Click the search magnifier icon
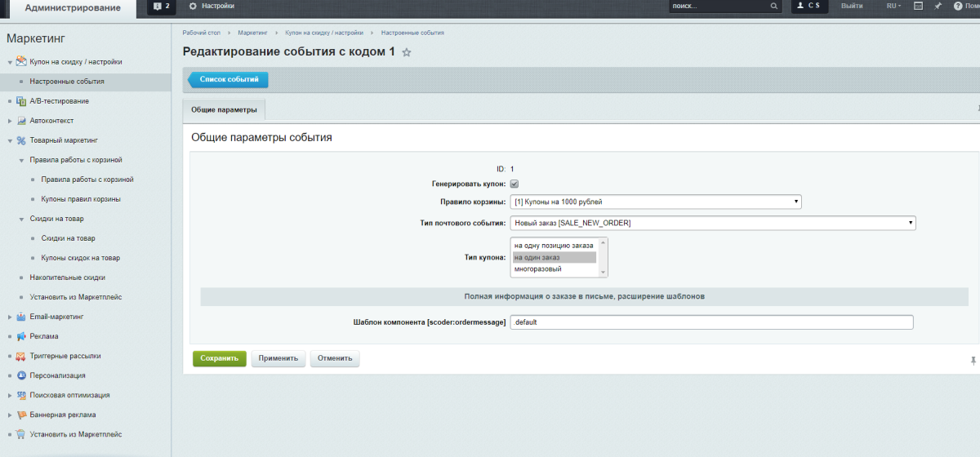Screen dimensions: 980x457 [774, 7]
